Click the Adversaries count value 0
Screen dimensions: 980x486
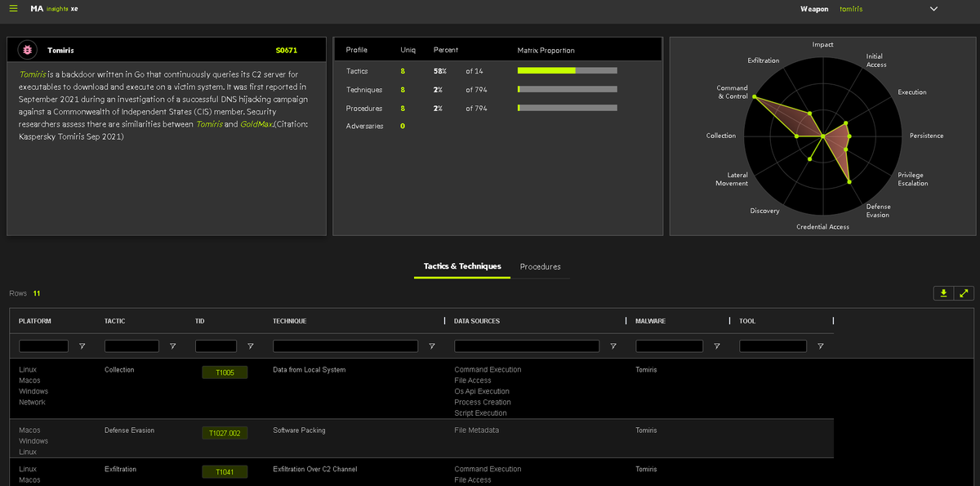[403, 127]
